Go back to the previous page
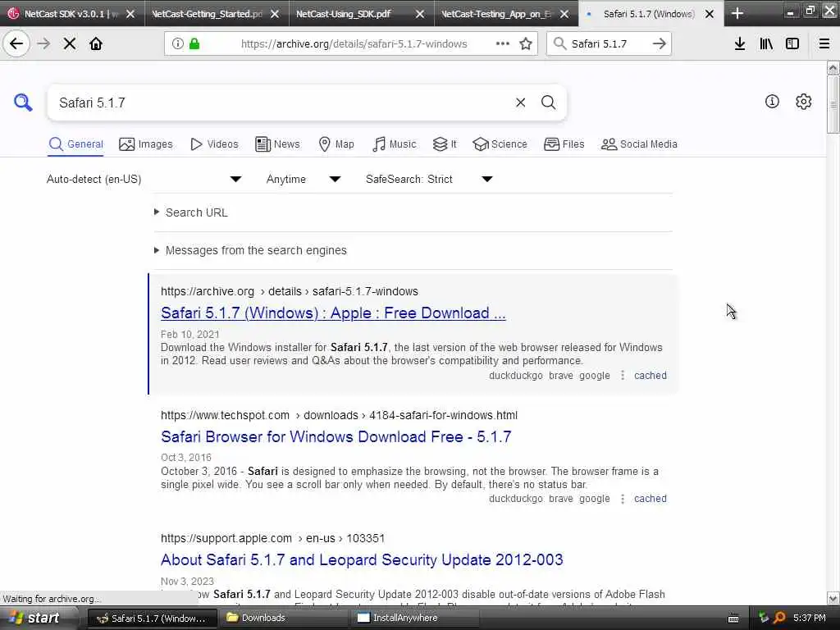Image resolution: width=840 pixels, height=630 pixels. (x=16, y=43)
